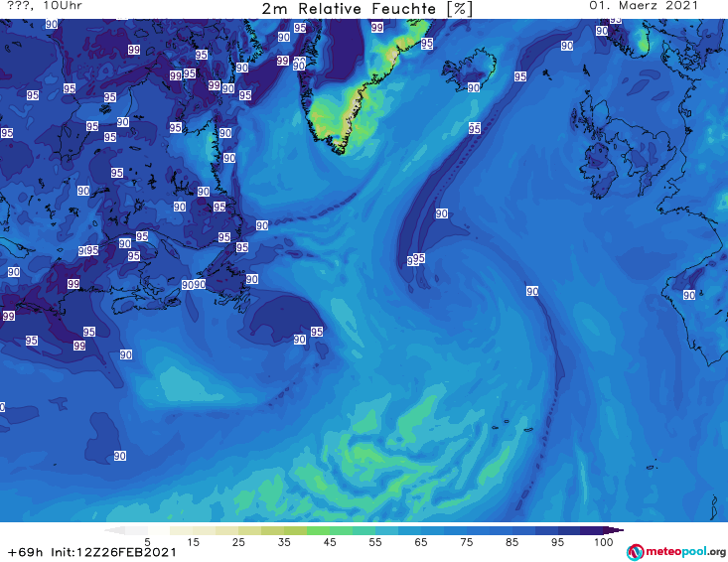Click the '25' value on the colour scale

pos(238,542)
